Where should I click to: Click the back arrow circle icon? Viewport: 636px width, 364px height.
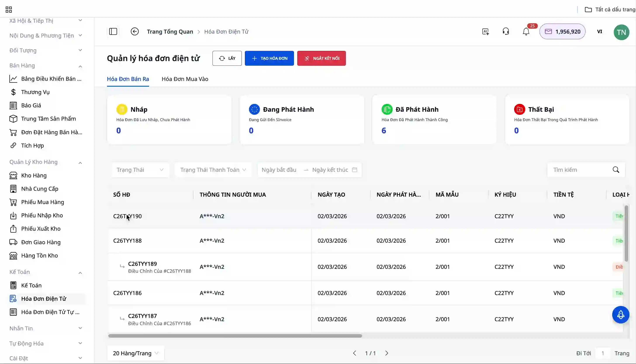coord(135,31)
